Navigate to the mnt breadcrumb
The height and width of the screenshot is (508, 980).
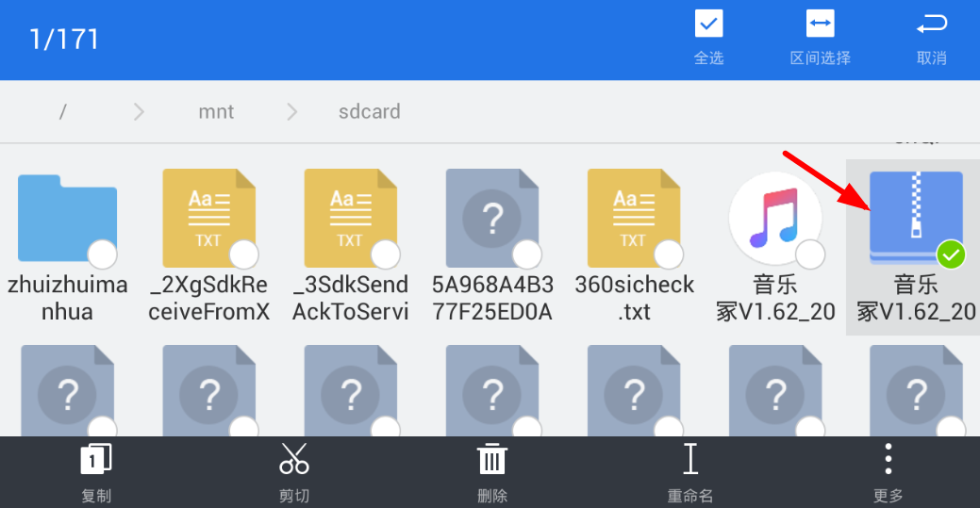click(x=216, y=112)
